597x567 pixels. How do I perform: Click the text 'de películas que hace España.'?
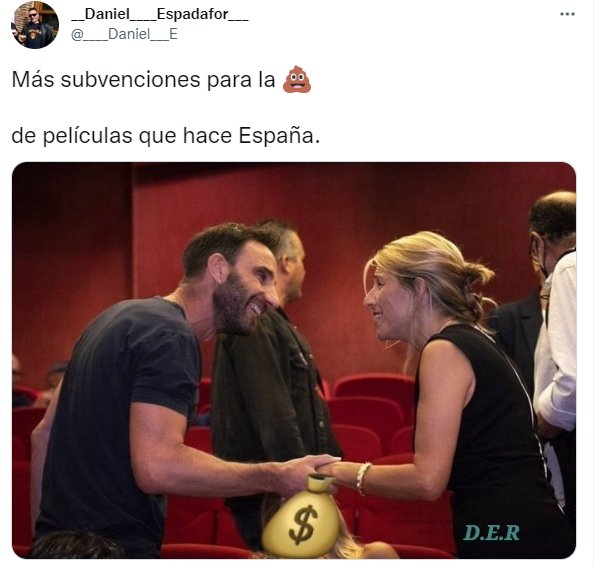point(166,136)
